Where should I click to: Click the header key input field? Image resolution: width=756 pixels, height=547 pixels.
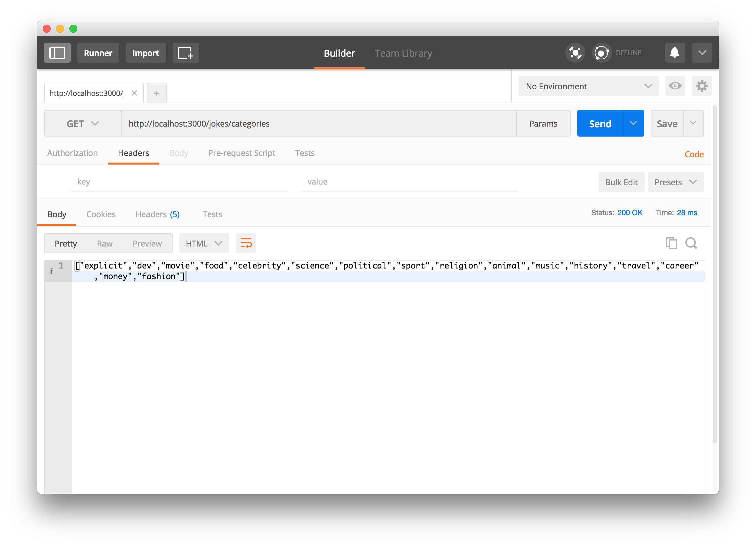[x=179, y=182]
